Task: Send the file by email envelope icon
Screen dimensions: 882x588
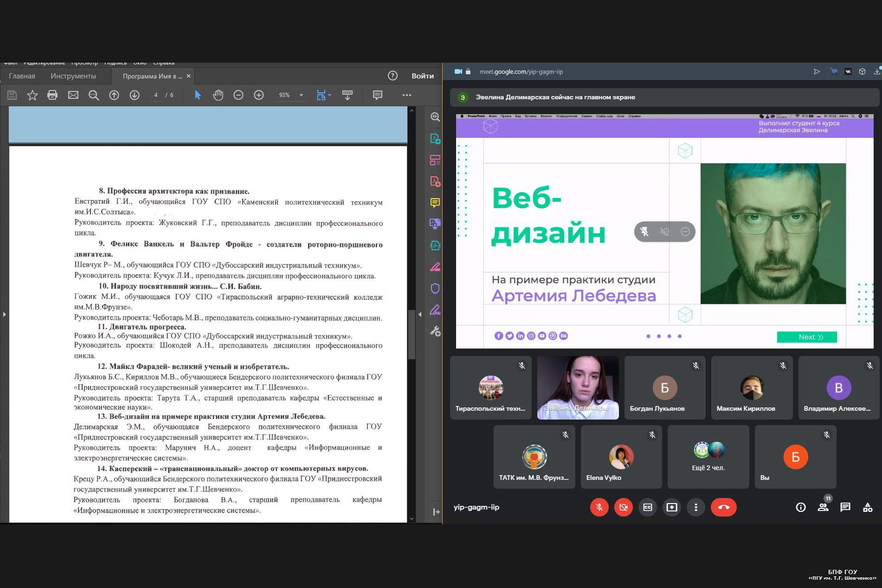Action: [x=73, y=95]
